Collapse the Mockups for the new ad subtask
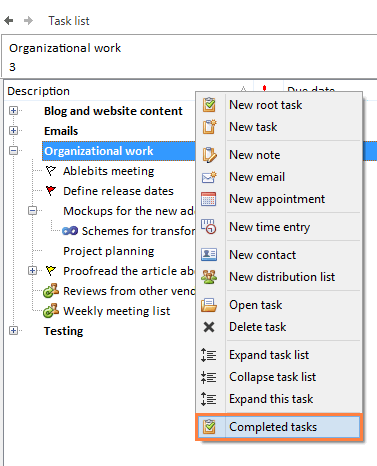377x466 pixels. [x=32, y=211]
